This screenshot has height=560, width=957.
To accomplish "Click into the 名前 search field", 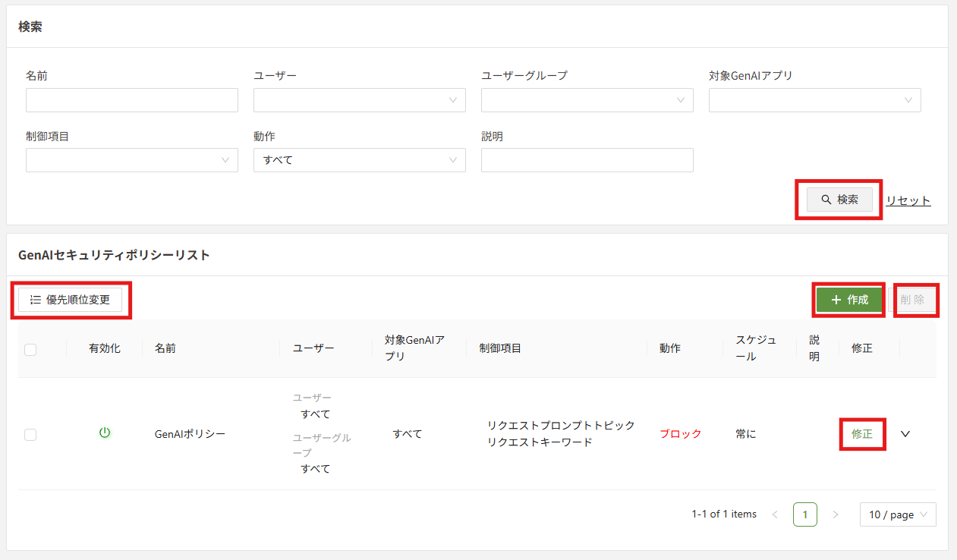I will (131, 100).
